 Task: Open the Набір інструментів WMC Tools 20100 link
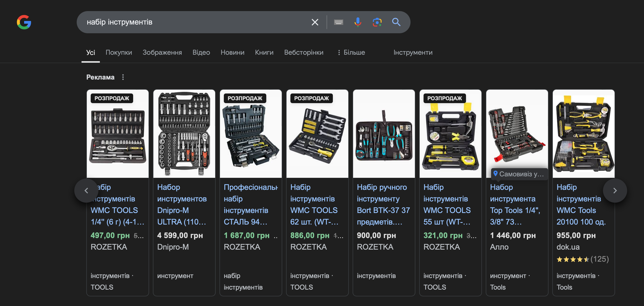pos(581,204)
